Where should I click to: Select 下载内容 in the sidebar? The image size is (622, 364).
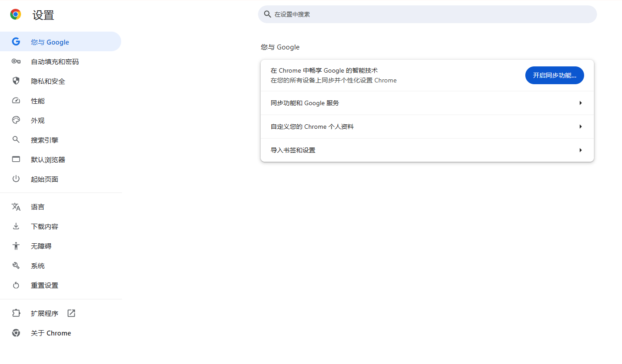tap(61, 226)
